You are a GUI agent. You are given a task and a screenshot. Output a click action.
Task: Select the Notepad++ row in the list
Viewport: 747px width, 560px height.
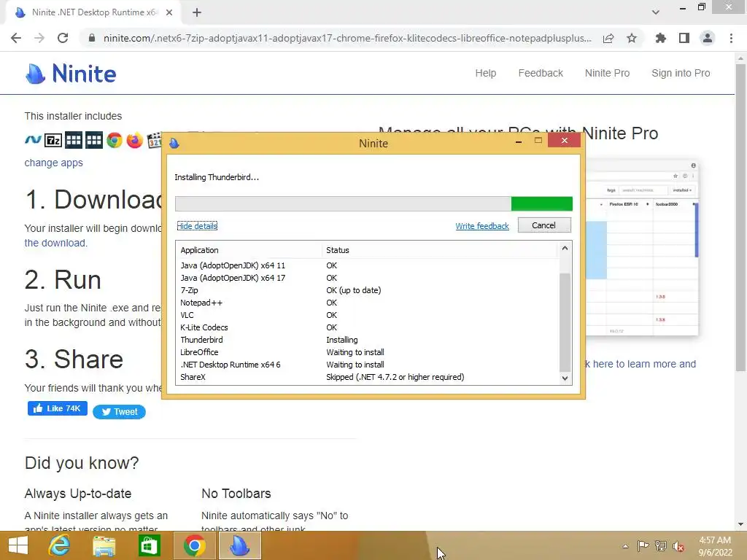(x=367, y=303)
